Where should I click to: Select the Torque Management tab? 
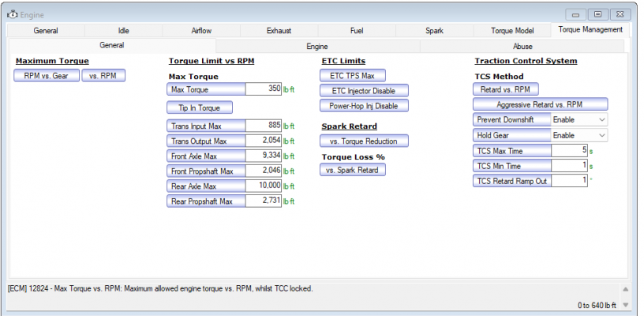point(590,30)
